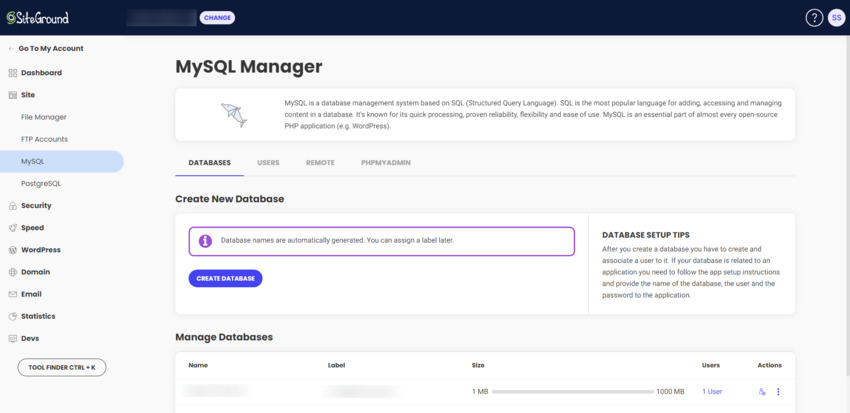
Task: Open Dashboard in the sidebar
Action: click(41, 73)
